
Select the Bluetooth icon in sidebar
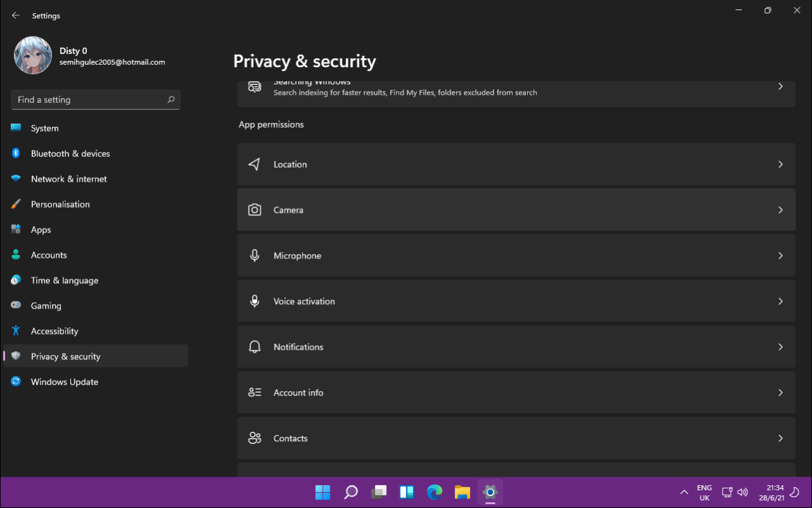(x=16, y=154)
